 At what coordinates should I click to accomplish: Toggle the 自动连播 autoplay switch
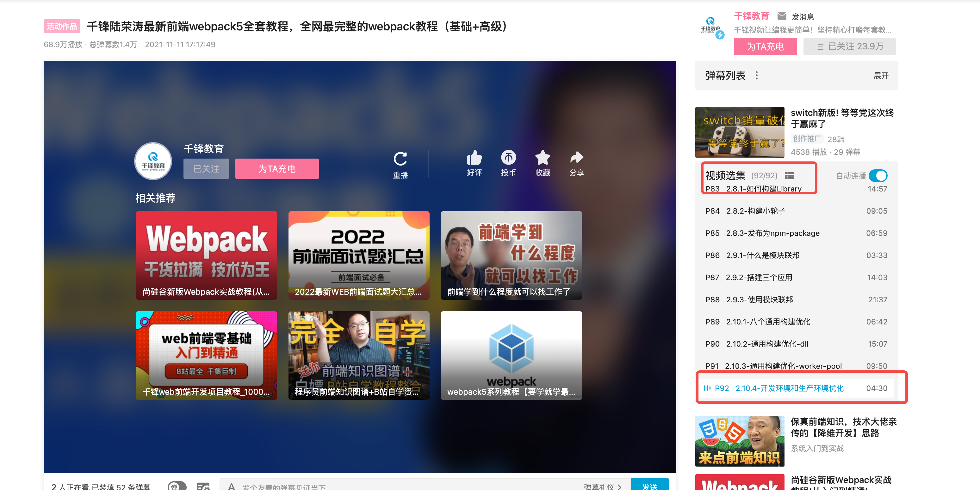pyautogui.click(x=878, y=175)
